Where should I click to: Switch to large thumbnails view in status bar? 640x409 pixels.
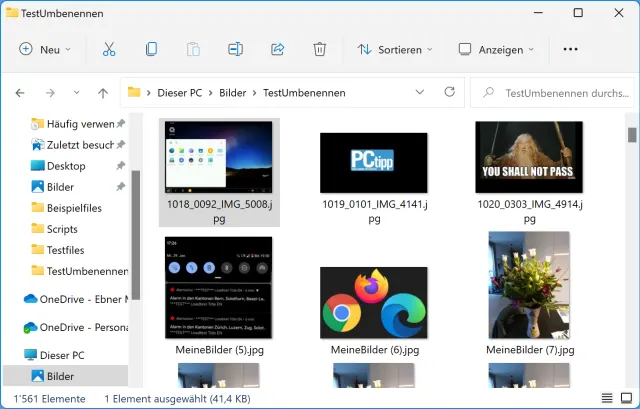coord(626,398)
